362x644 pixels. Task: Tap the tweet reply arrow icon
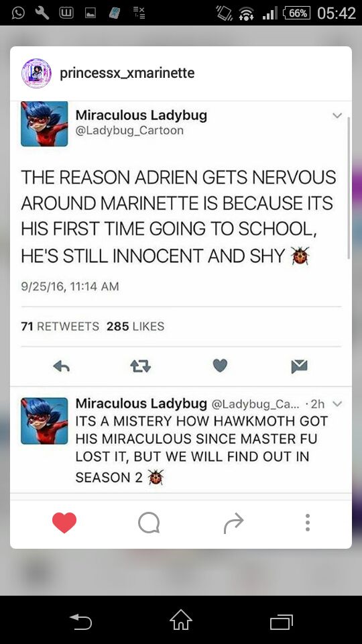[x=62, y=366]
